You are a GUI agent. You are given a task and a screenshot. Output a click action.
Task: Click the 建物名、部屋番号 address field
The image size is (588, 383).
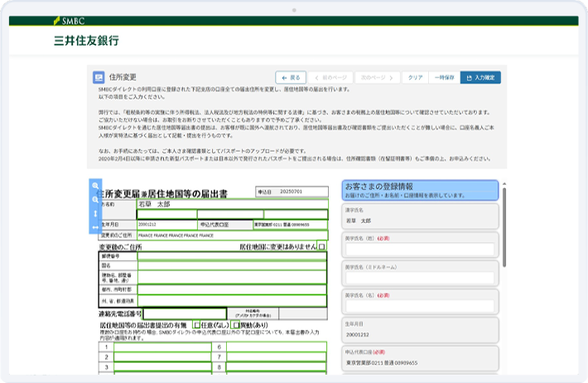[x=232, y=278]
